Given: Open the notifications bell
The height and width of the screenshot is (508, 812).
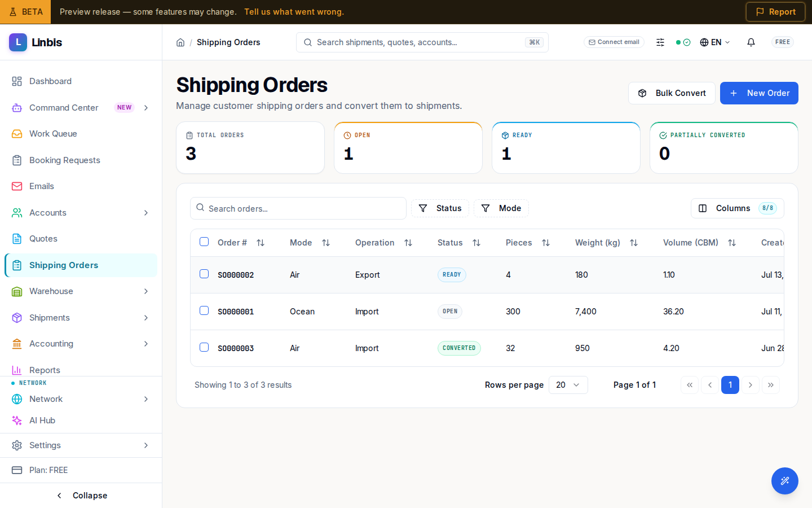Looking at the screenshot, I should pos(751,42).
